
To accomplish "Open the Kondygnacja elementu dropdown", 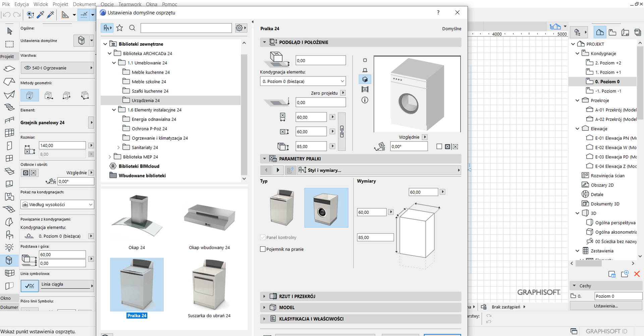I will (303, 81).
